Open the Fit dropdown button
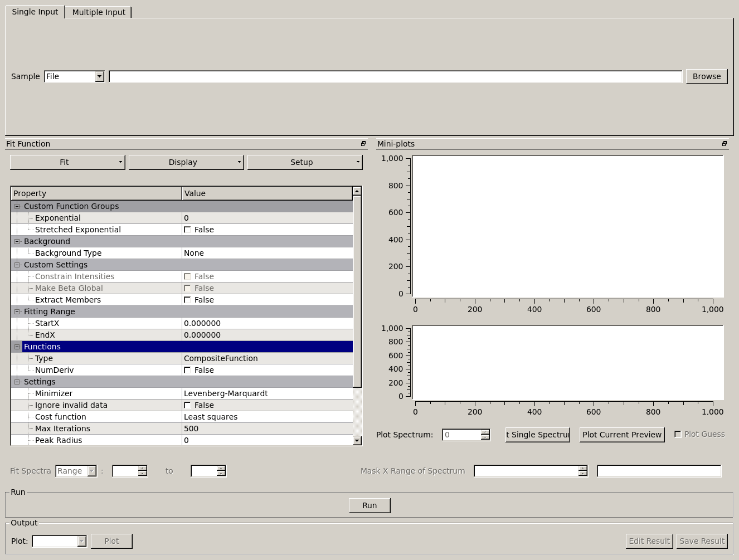Image resolution: width=739 pixels, height=560 pixels. tap(67, 162)
